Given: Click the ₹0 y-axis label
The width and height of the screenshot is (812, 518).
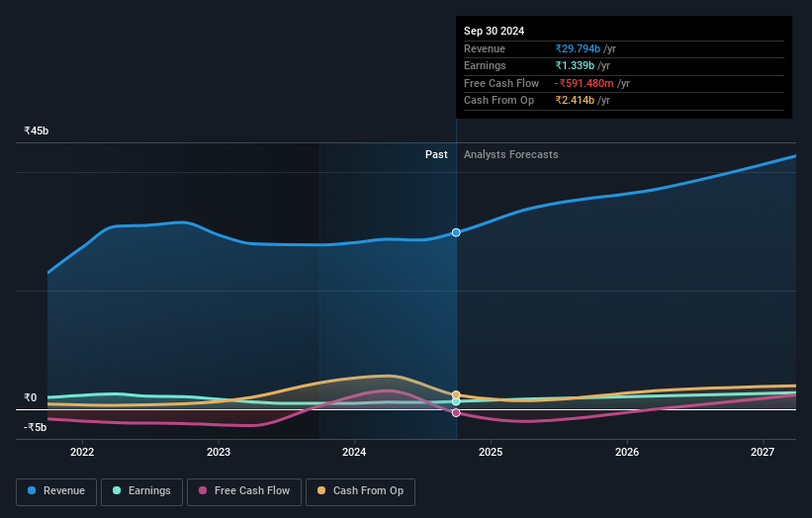Looking at the screenshot, I should coord(31,398).
